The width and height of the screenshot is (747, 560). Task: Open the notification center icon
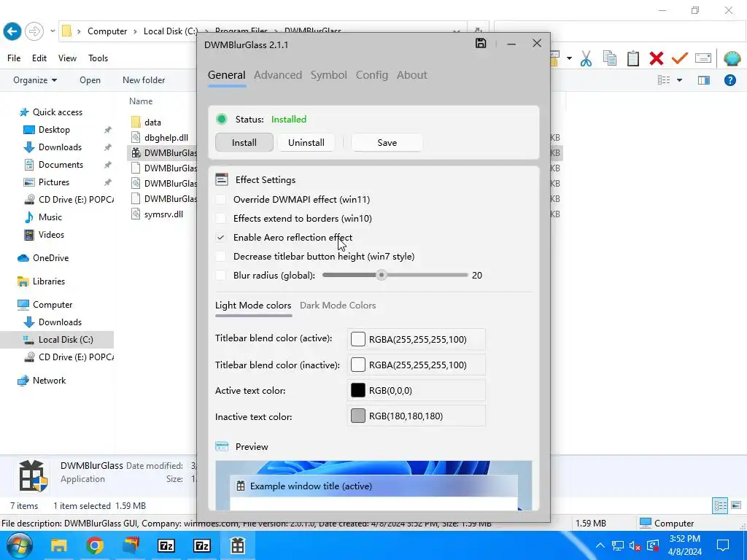coord(723,545)
